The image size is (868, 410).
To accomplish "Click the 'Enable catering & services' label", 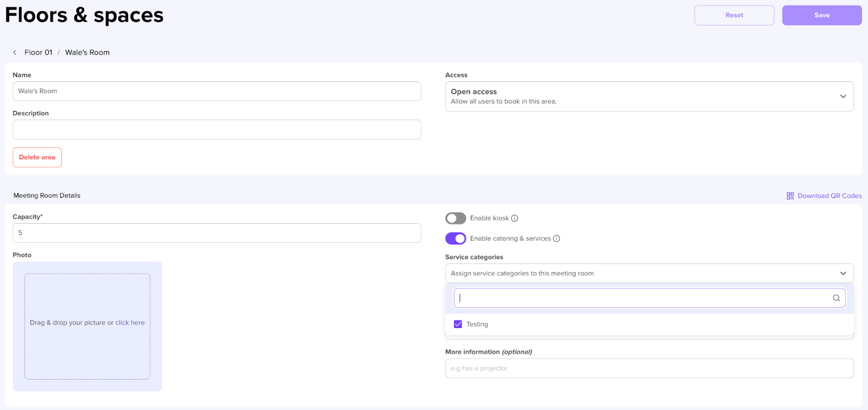I will 510,238.
